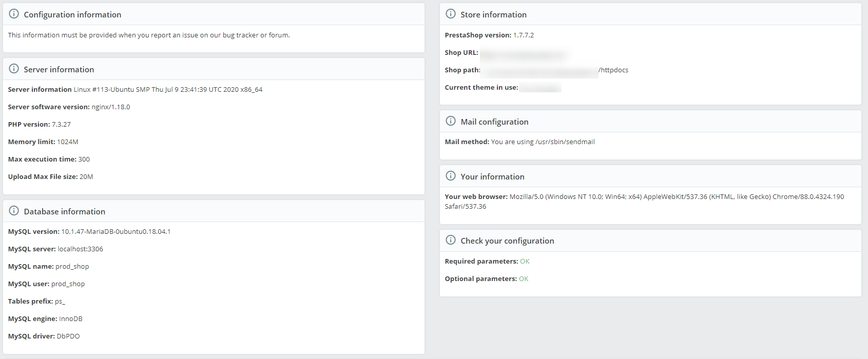This screenshot has width=868, height=359.
Task: Click the blurred Shop URL value
Action: (523, 53)
